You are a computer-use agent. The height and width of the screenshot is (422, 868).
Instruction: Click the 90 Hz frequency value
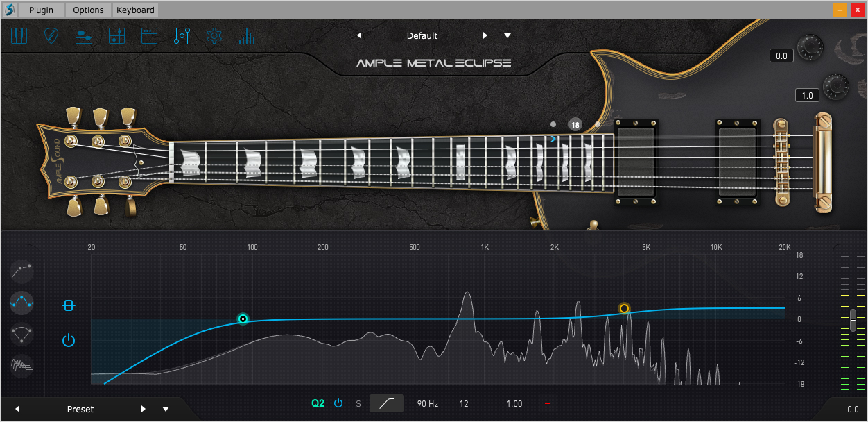[428, 403]
